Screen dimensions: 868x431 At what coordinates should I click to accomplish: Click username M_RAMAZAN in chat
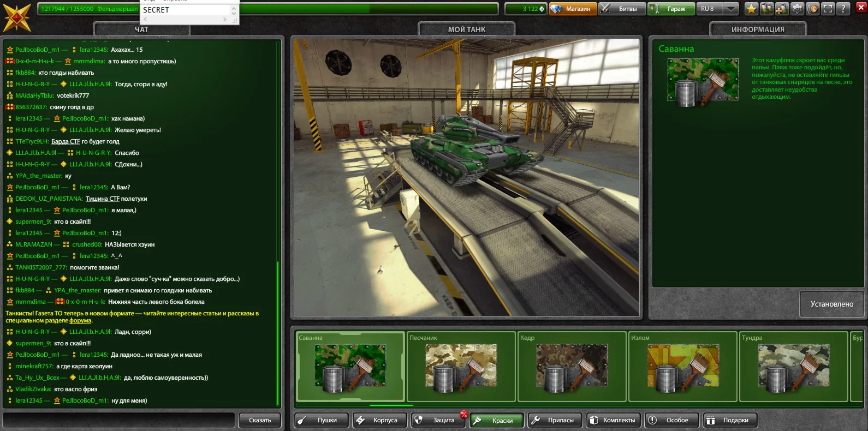click(x=34, y=244)
